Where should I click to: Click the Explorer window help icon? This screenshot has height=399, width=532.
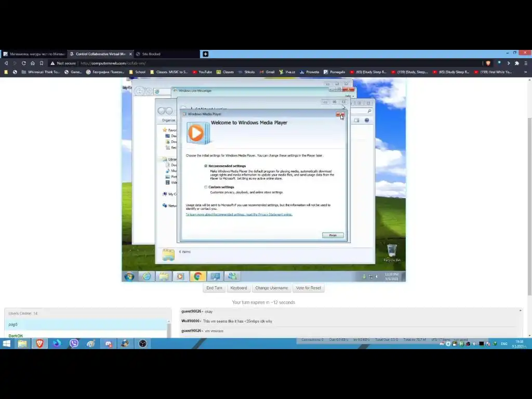pos(367,120)
